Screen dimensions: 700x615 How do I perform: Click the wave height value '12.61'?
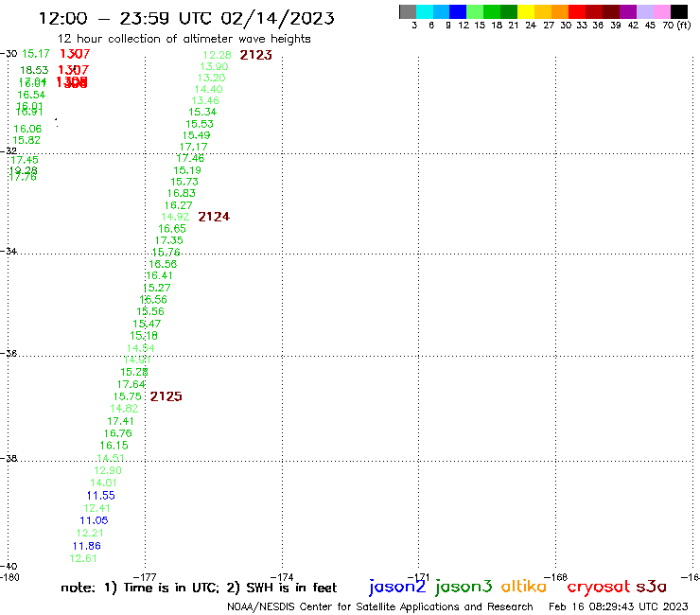point(83,558)
